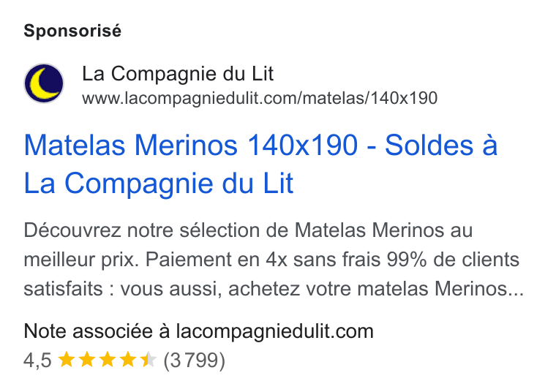Click the "Découvrez notre sélection" description line

pos(248,230)
